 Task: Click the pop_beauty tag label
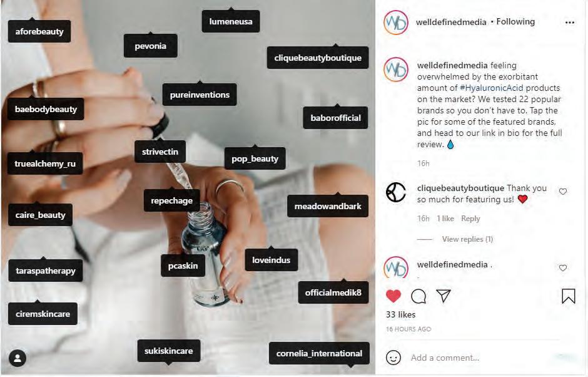tap(255, 159)
